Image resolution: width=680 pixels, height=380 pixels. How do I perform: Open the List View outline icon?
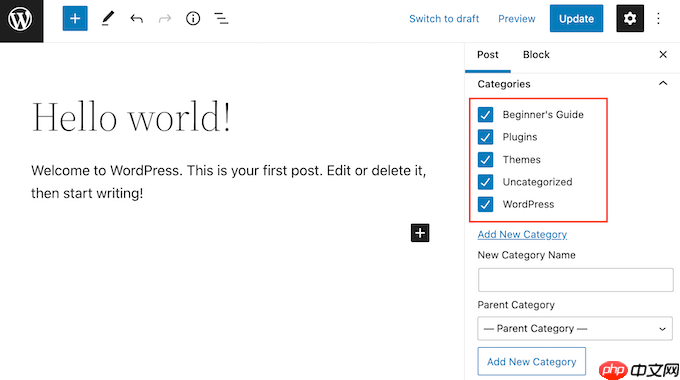tap(221, 19)
